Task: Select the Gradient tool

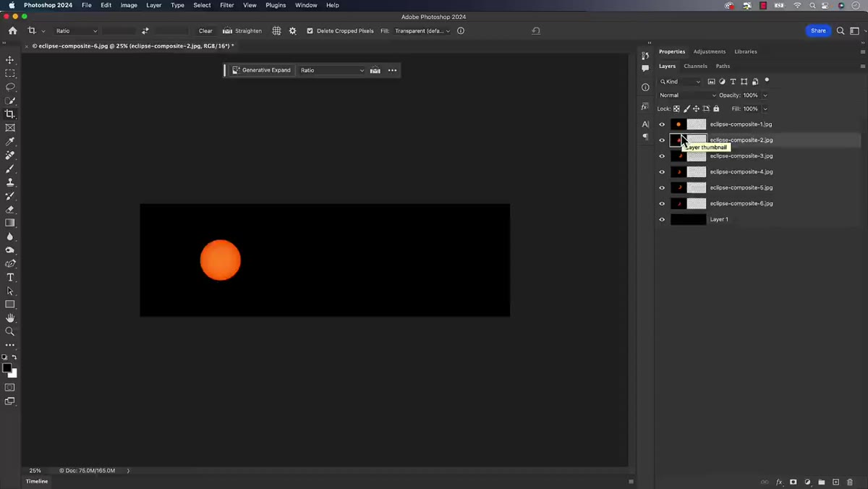Action: 10,223
